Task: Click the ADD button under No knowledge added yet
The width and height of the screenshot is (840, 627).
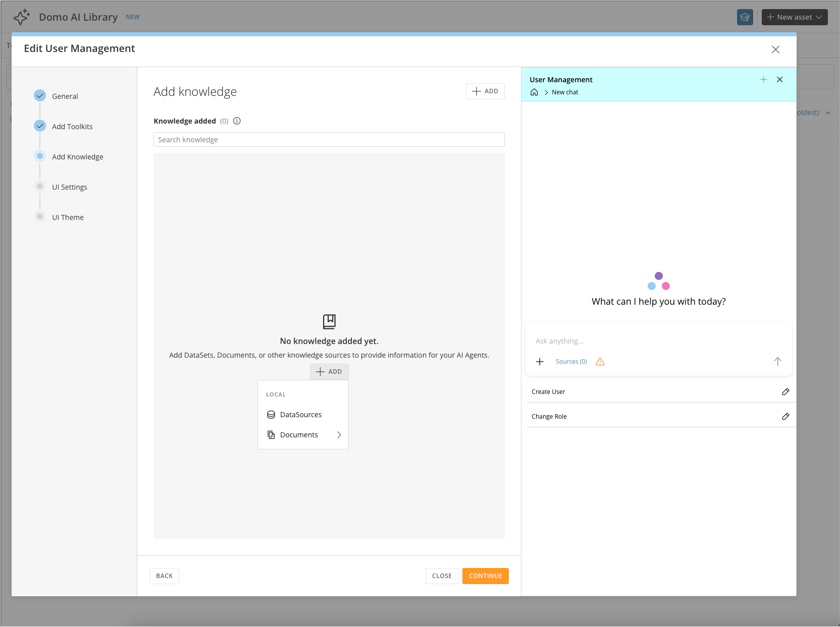Action: pyautogui.click(x=329, y=372)
